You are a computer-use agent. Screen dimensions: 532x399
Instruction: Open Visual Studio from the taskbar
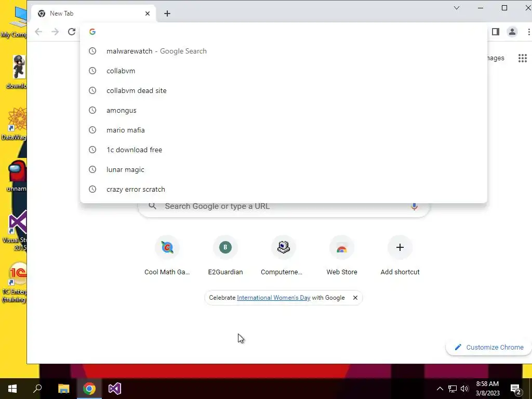click(x=115, y=389)
